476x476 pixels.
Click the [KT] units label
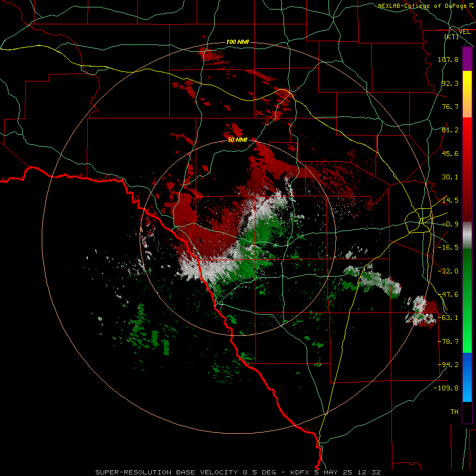(x=452, y=36)
